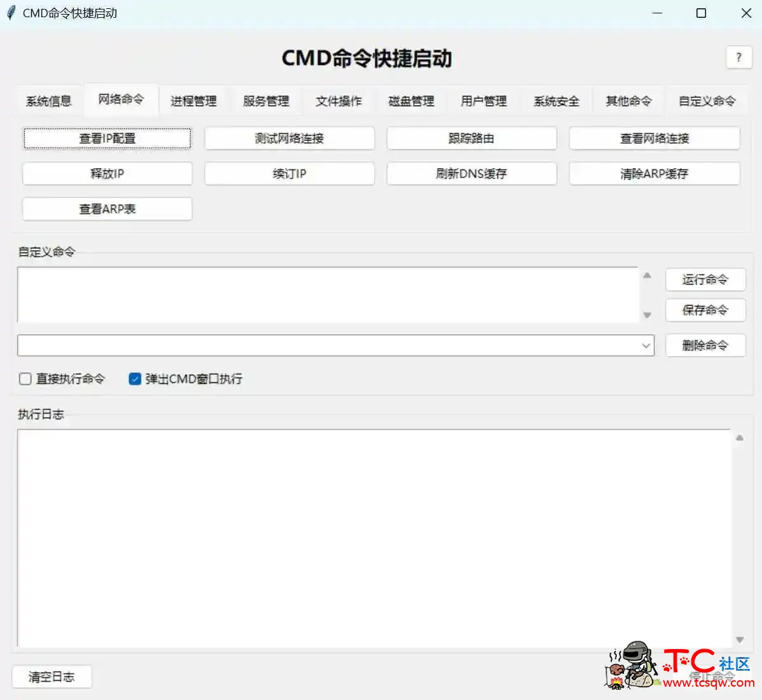Select the 进程管理 tab
762x700 pixels.
(x=193, y=100)
